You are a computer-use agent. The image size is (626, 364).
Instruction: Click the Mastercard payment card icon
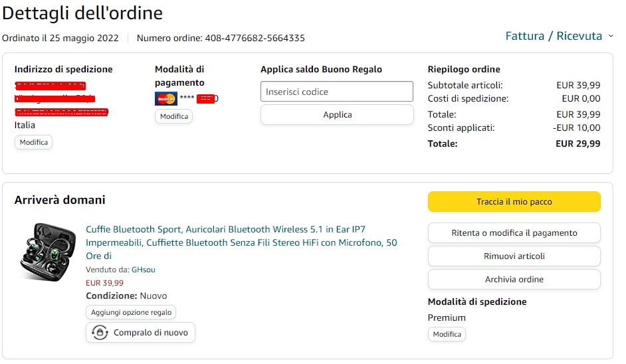(x=165, y=99)
